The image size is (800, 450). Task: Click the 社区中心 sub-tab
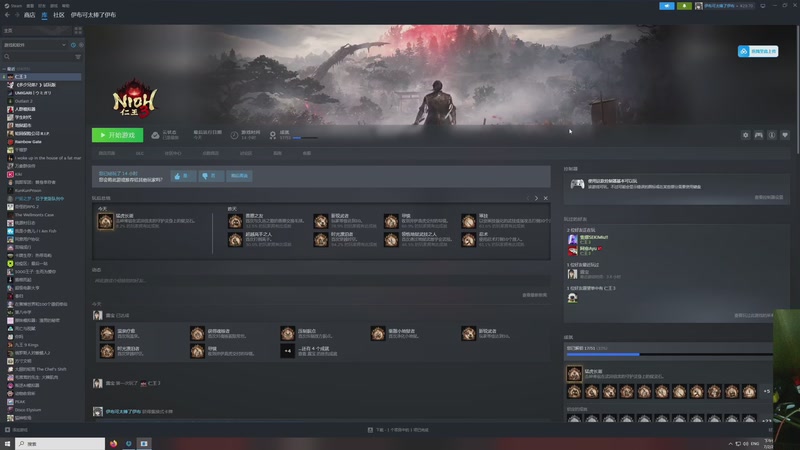click(x=172, y=153)
